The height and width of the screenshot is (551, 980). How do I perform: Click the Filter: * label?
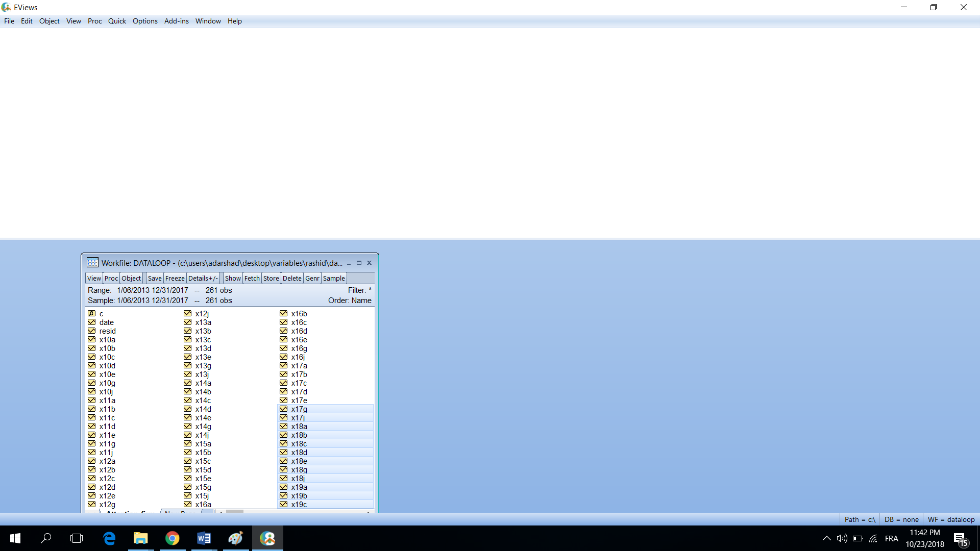pos(360,290)
